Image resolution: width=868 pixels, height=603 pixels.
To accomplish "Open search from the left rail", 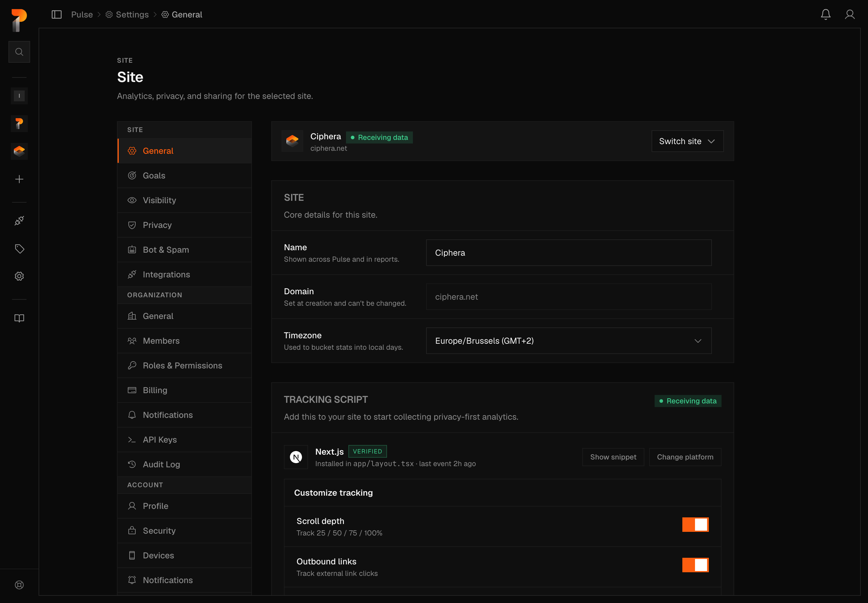I will 19,52.
